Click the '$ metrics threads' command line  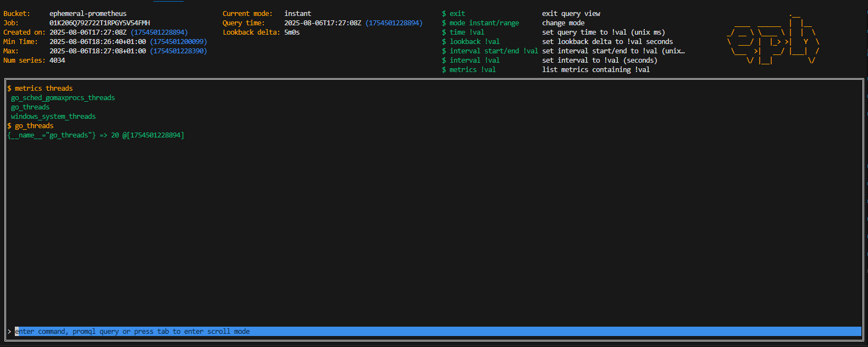point(40,89)
